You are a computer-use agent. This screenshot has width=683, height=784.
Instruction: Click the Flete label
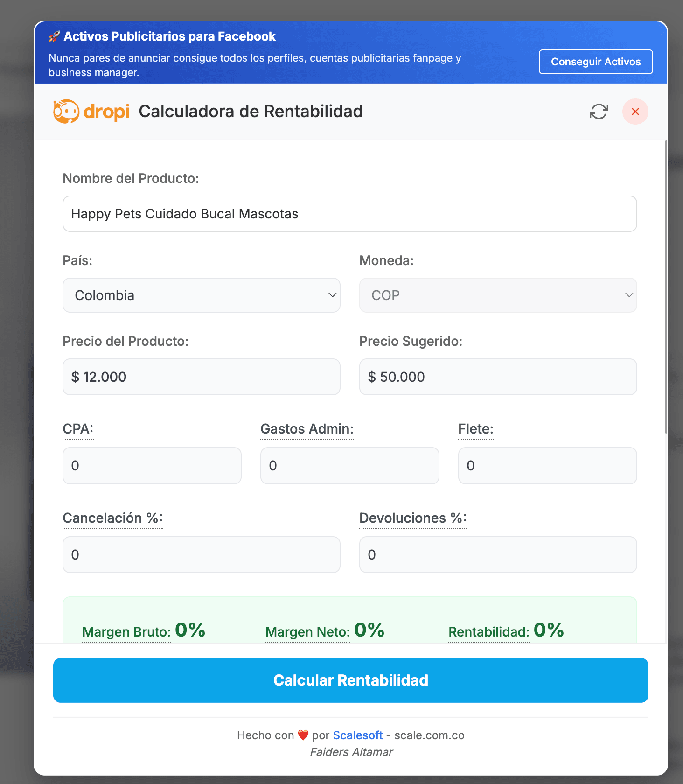[475, 429]
